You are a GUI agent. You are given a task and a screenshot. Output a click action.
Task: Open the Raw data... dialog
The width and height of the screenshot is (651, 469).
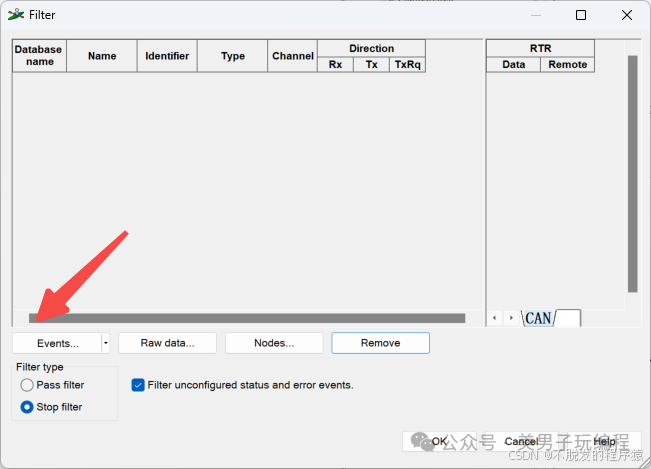pyautogui.click(x=167, y=343)
